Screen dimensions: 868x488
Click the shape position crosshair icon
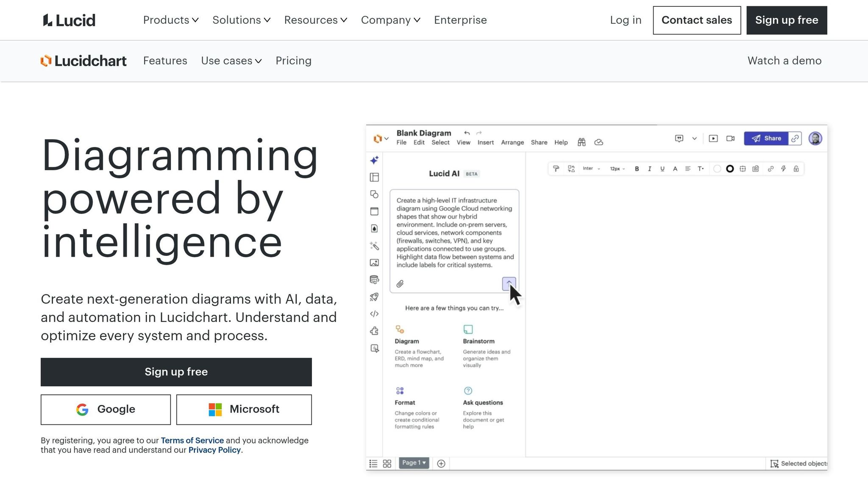pyautogui.click(x=743, y=169)
